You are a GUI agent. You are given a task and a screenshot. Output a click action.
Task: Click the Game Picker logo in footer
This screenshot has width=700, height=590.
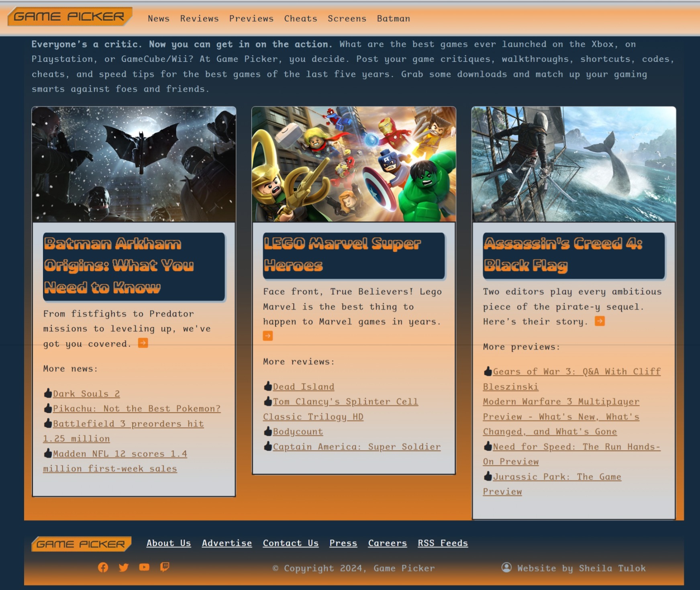pos(82,544)
